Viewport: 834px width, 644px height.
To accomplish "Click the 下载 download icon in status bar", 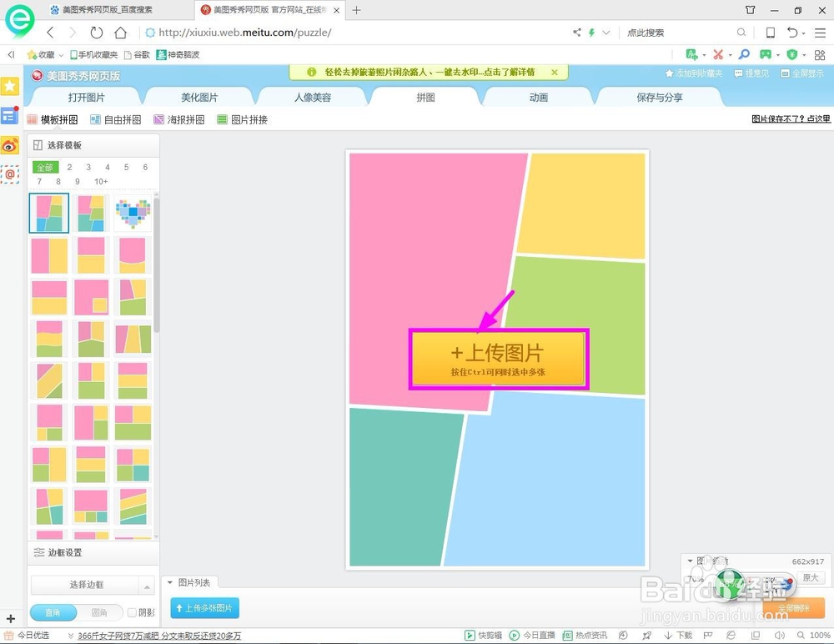I will click(678, 635).
